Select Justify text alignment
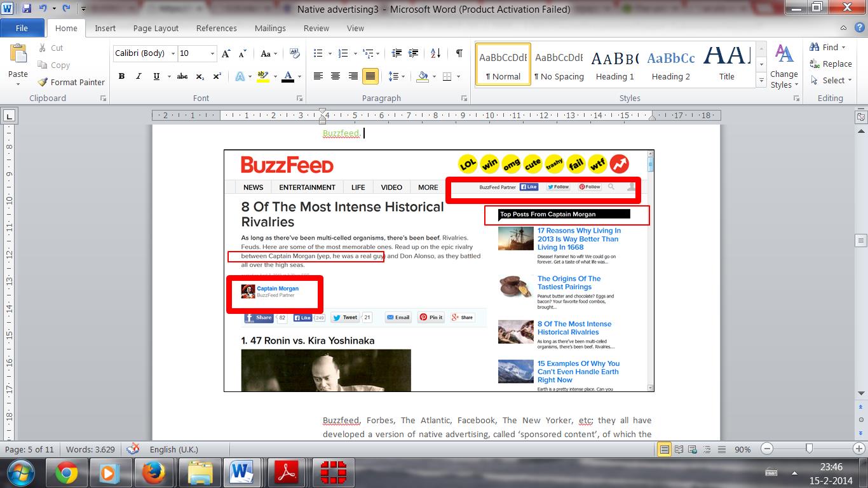This screenshot has width=868, height=488. pyautogui.click(x=370, y=76)
